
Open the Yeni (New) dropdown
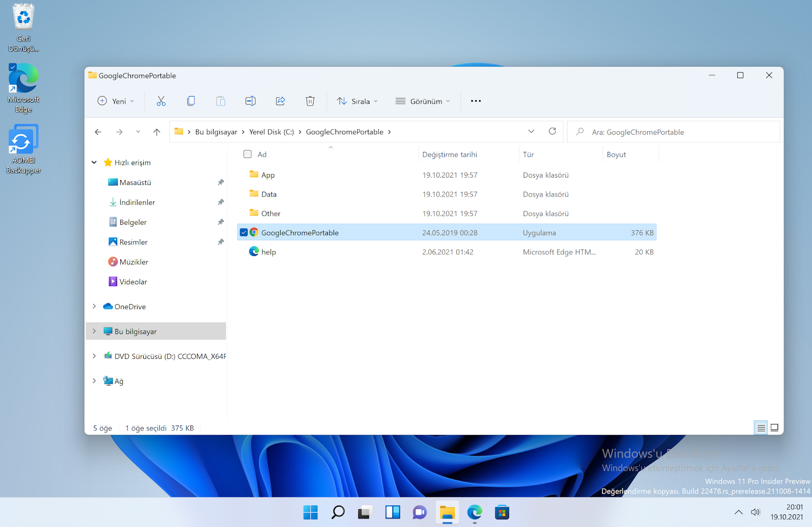[x=116, y=101]
